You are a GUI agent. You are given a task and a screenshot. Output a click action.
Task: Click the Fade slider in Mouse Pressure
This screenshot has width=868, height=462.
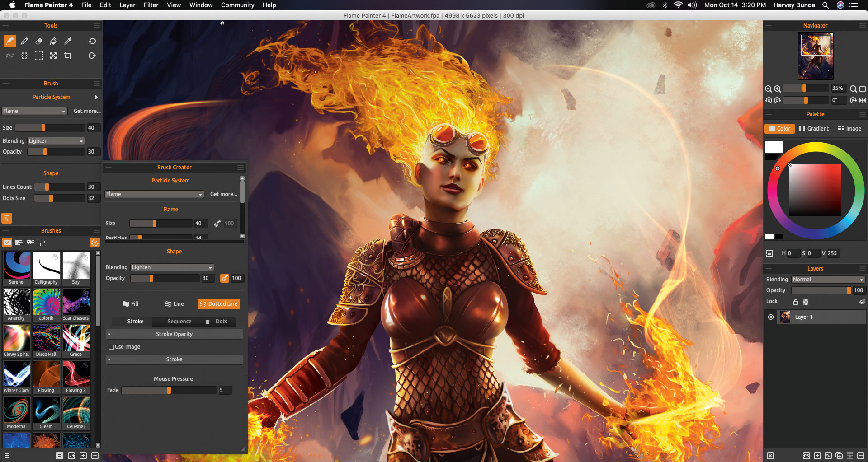point(169,390)
